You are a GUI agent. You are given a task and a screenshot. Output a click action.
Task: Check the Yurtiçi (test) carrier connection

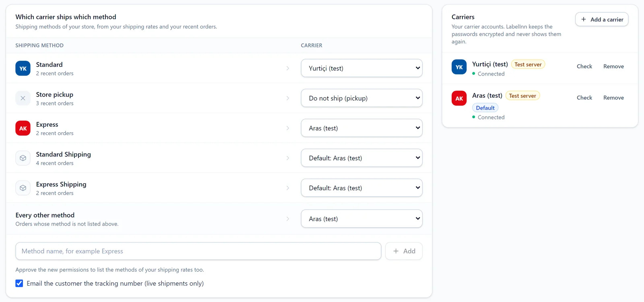click(584, 66)
